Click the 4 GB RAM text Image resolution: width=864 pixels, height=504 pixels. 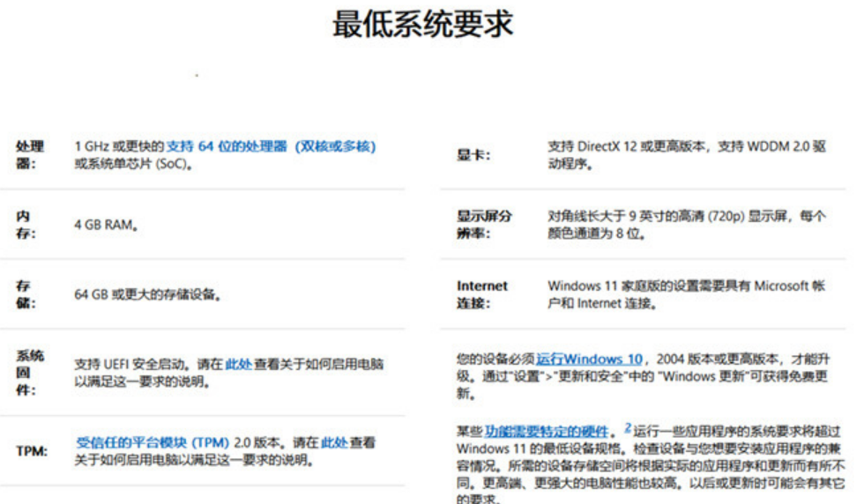pos(105,226)
